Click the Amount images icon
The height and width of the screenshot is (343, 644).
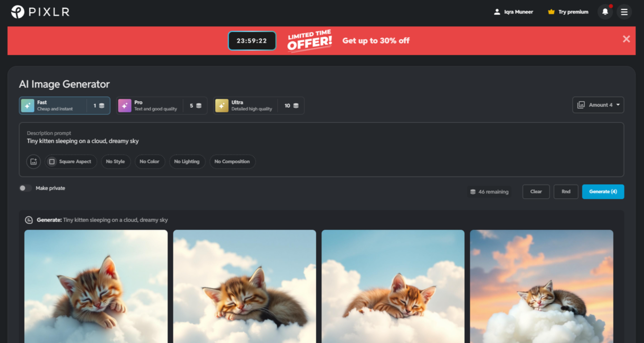tap(582, 105)
